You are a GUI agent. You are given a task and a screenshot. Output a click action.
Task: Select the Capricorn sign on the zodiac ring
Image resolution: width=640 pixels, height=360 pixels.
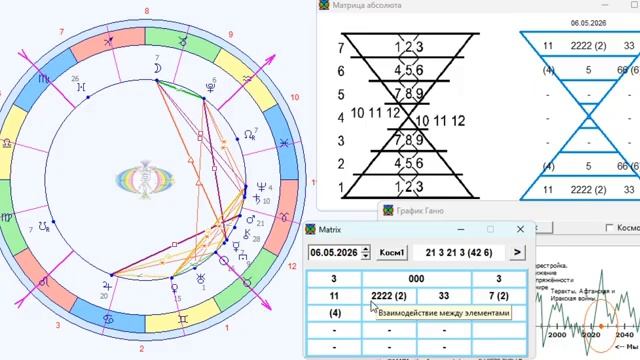[183, 41]
